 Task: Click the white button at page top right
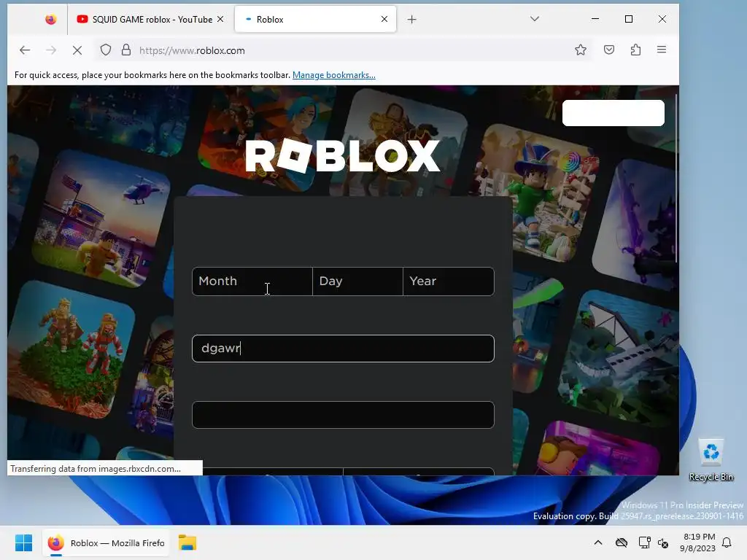pyautogui.click(x=613, y=113)
